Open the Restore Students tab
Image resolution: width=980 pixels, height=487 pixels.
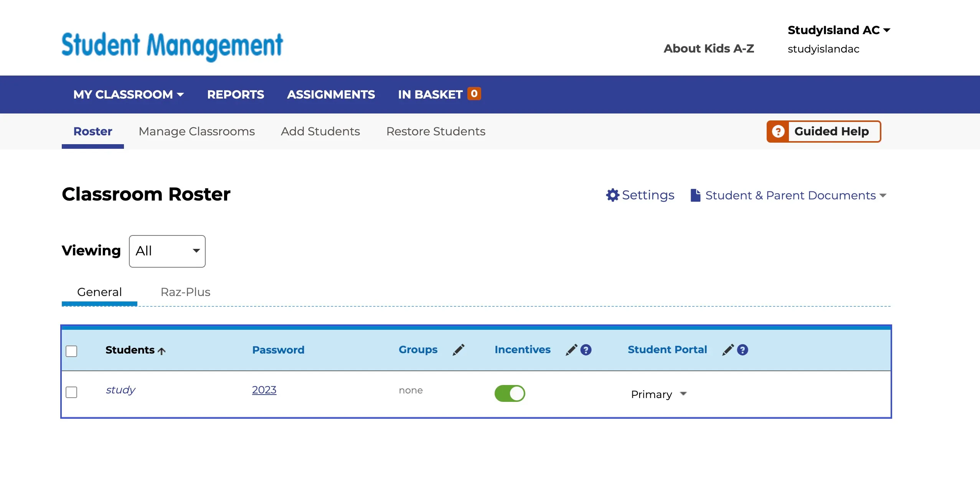[436, 132]
